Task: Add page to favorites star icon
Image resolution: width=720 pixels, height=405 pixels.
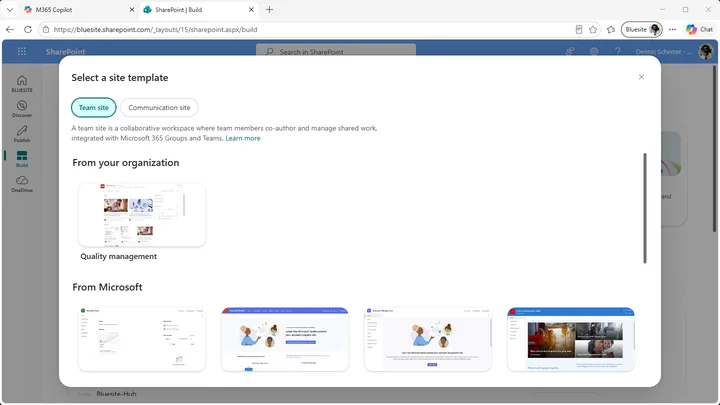Action: click(x=593, y=29)
